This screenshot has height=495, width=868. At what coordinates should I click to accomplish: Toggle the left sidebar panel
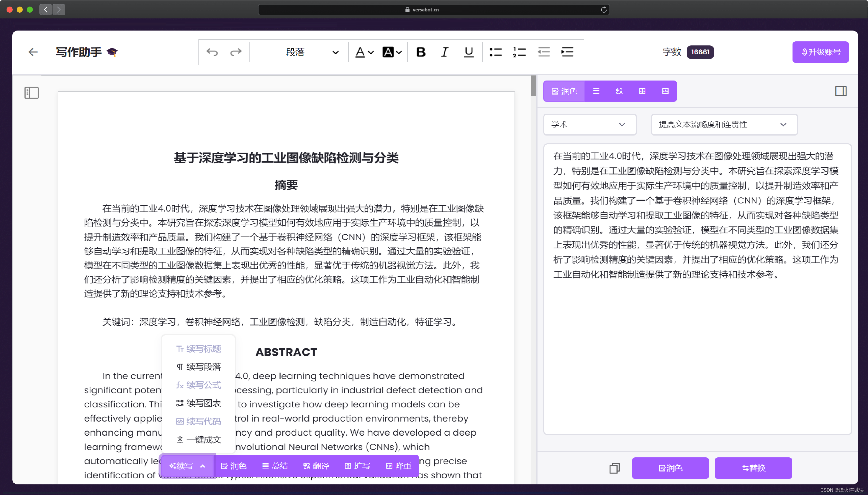point(31,93)
